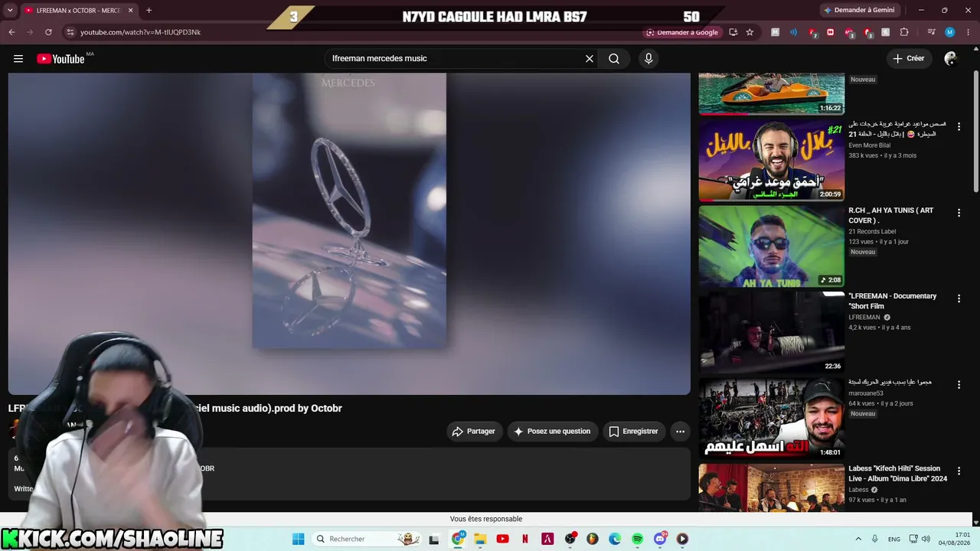Open Discord from the taskbar

(660, 539)
